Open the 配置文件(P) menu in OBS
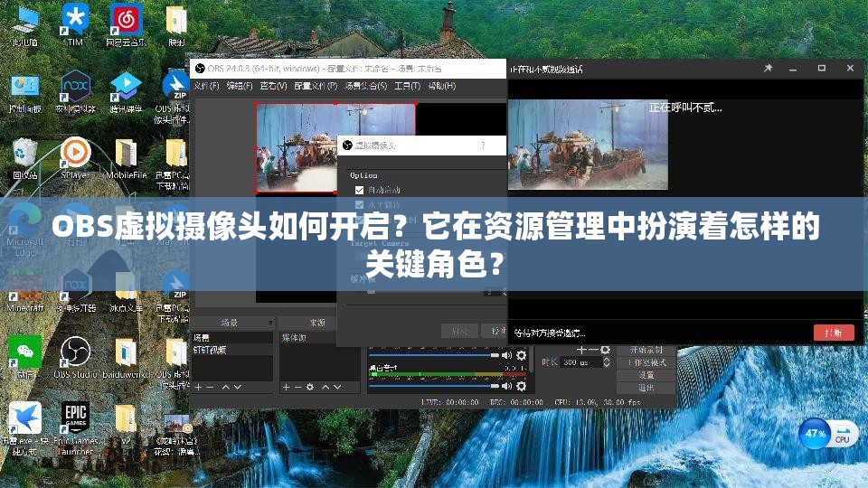This screenshot has height=488, width=868. pos(316,86)
